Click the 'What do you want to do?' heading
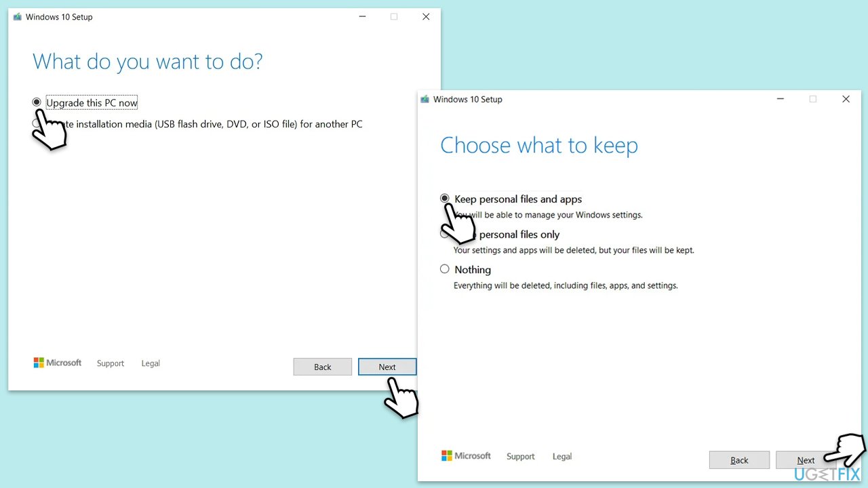Image resolution: width=868 pixels, height=488 pixels. click(148, 62)
